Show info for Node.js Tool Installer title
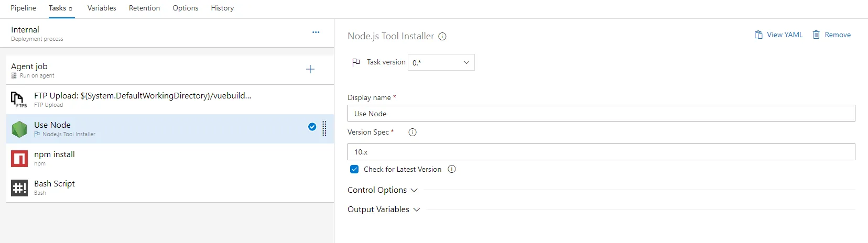This screenshot has height=243, width=868. (442, 37)
